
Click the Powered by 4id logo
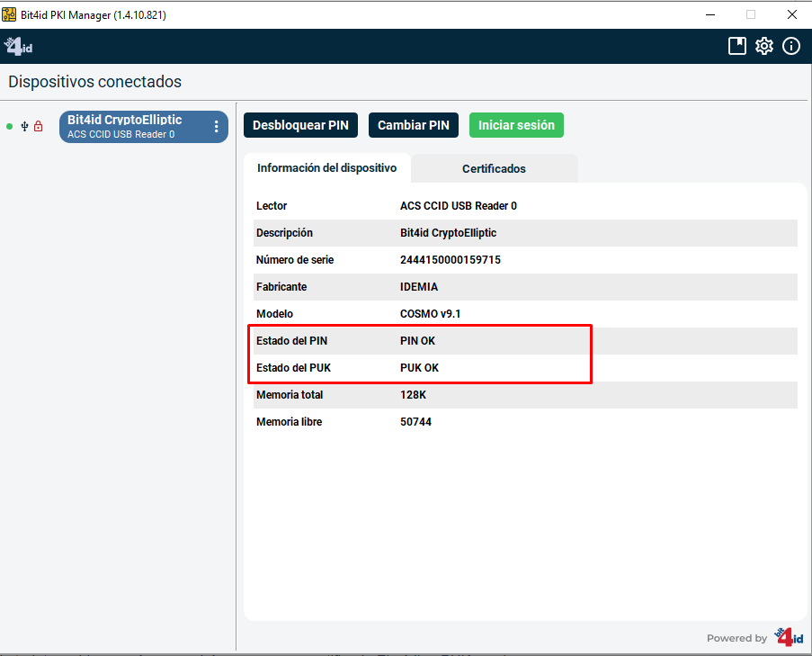789,637
